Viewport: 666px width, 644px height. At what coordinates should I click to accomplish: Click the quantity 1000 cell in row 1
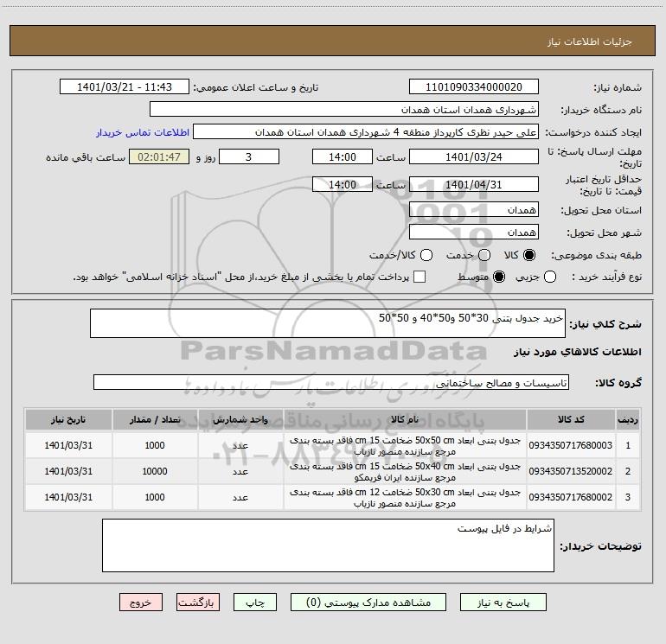coord(155,445)
